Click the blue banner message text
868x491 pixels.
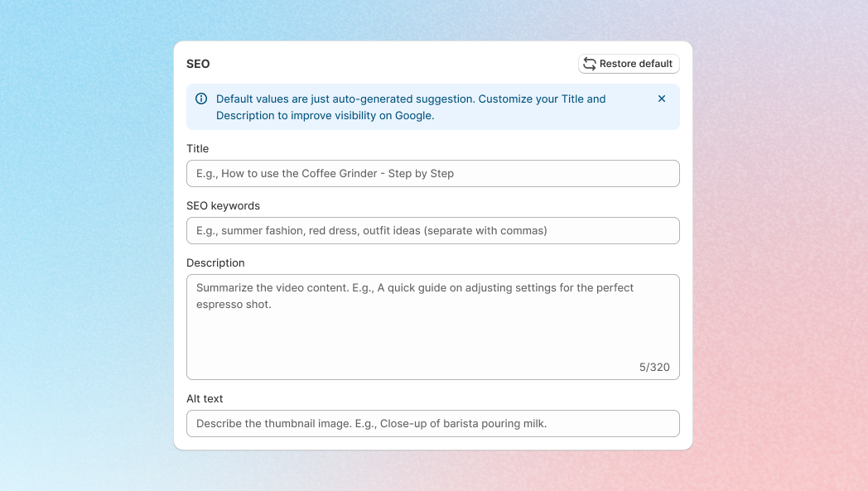tap(410, 107)
